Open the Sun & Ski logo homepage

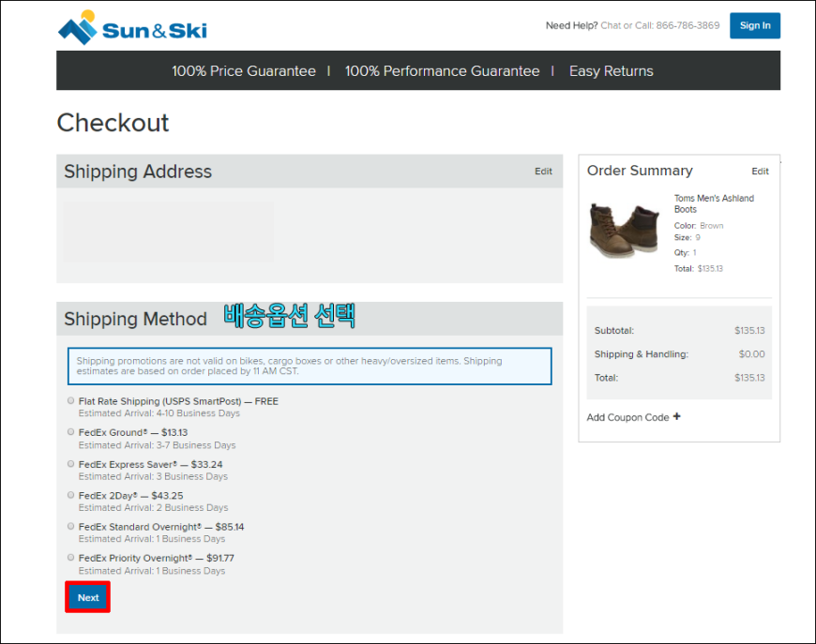132,27
